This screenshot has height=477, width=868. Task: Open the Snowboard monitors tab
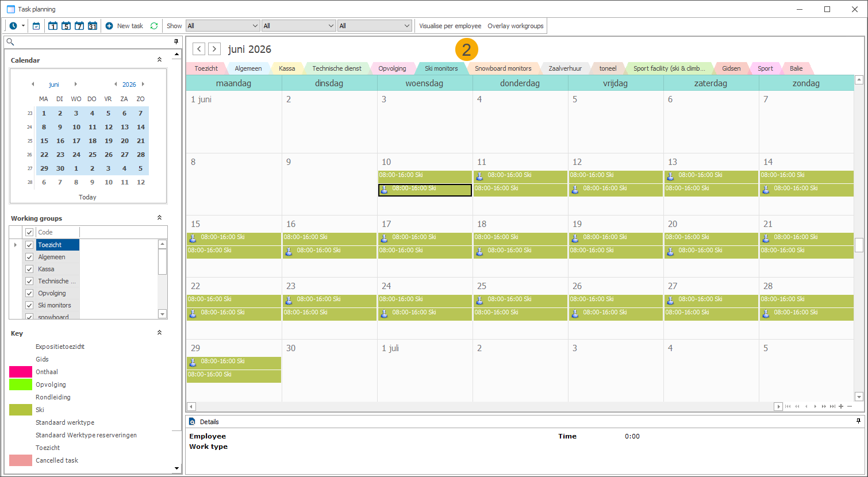pyautogui.click(x=503, y=68)
